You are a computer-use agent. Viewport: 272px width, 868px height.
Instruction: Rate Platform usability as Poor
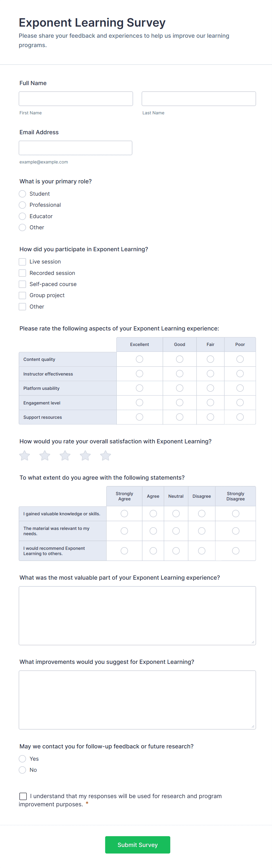pos(240,388)
